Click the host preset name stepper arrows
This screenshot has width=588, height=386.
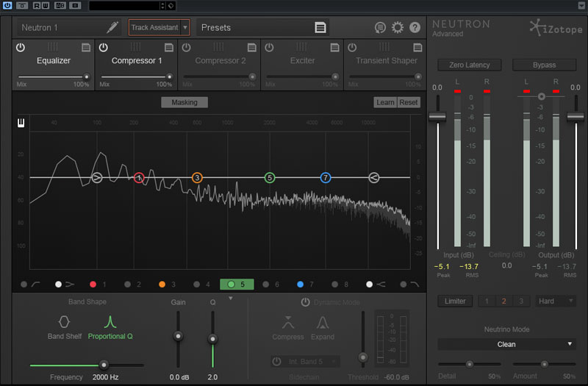162,5
